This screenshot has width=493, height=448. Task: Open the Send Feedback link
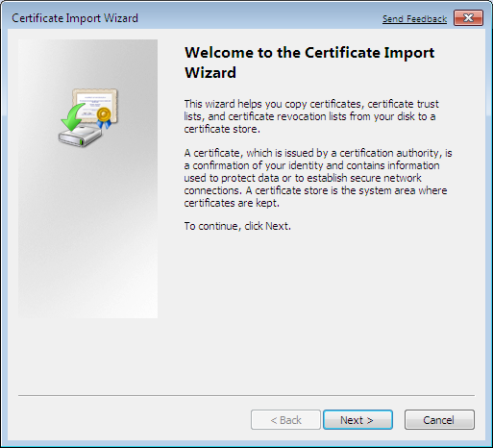coord(414,19)
